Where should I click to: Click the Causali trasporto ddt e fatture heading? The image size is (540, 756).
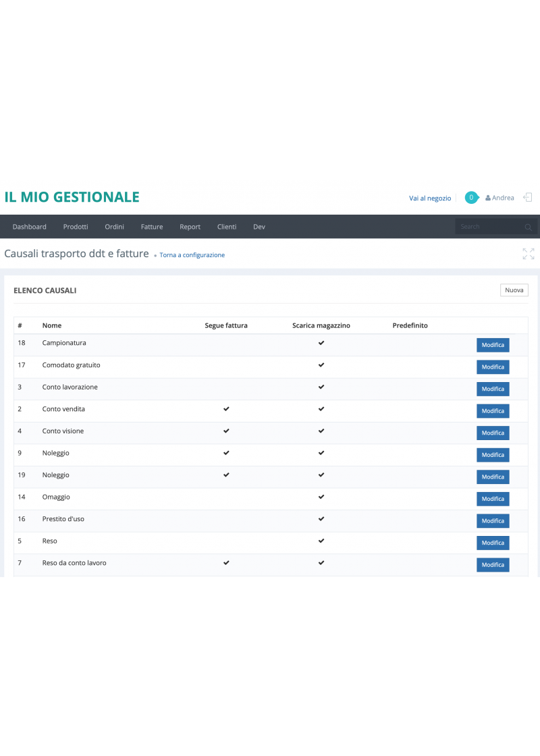(77, 254)
